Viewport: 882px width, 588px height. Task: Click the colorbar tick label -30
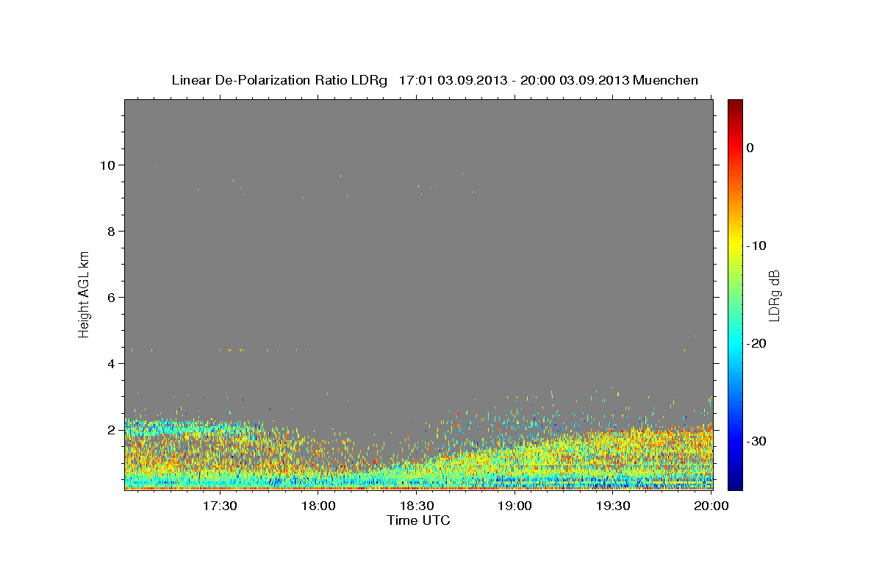(x=756, y=441)
